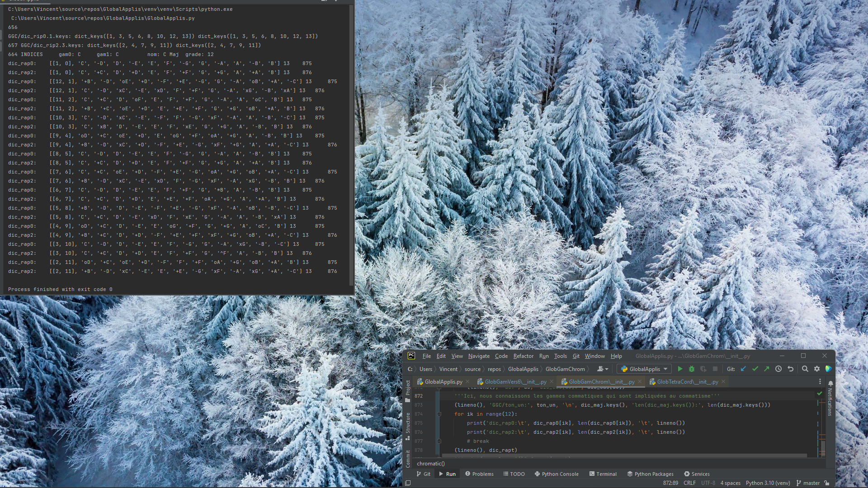Open the Refactor menu

(x=523, y=356)
